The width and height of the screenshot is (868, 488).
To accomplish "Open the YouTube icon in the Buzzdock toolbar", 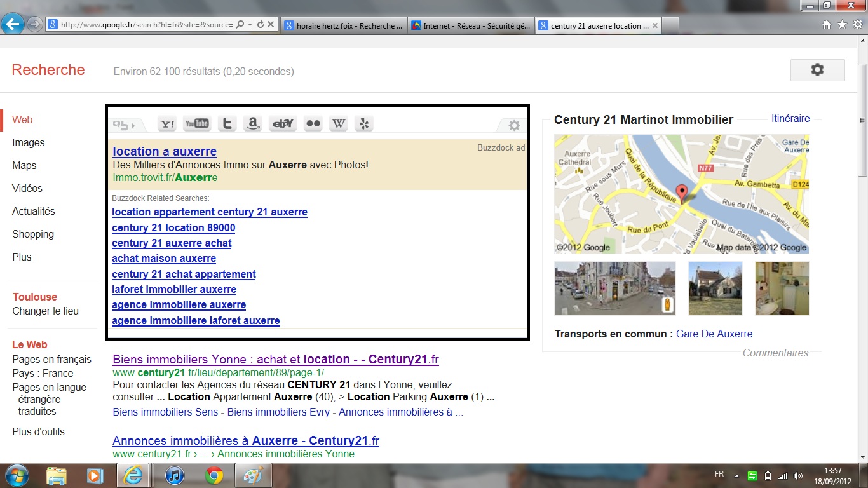I will pyautogui.click(x=196, y=125).
